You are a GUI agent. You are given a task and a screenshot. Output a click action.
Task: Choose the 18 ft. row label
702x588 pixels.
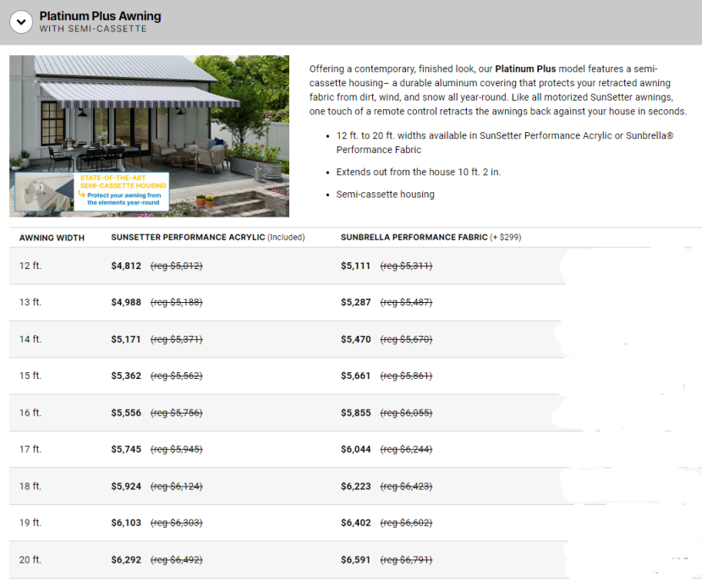pos(30,486)
